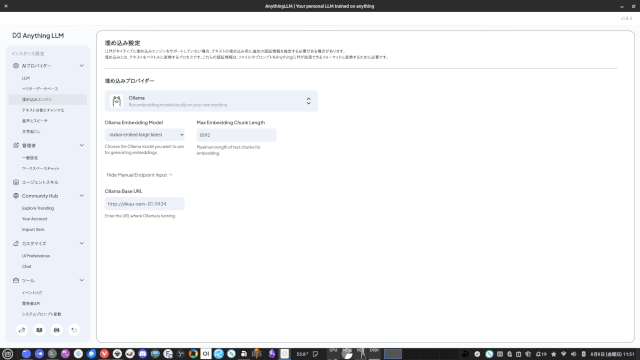
Task: Click the Community Hub globe icon
Action: [16, 196]
